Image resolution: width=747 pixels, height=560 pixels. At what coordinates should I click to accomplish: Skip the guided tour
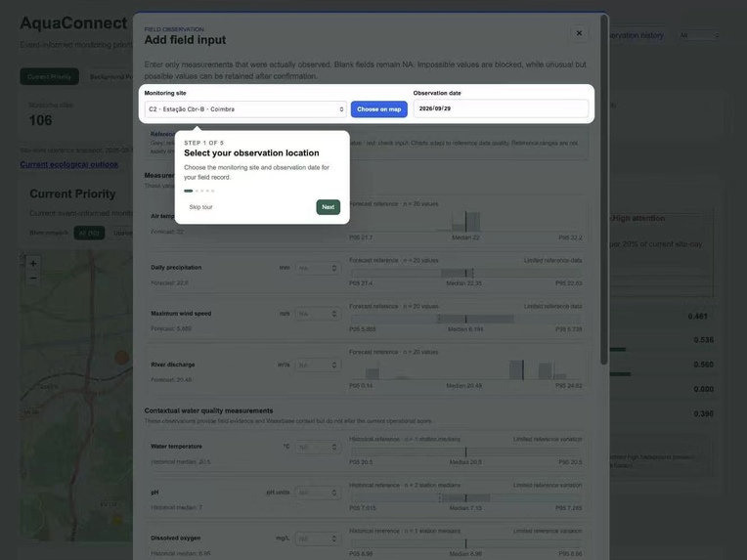tap(201, 207)
